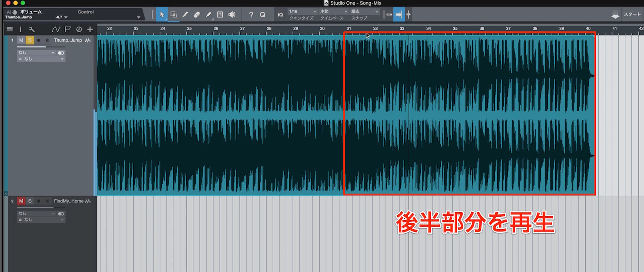Select the FindMy..Home track name
This screenshot has width=644, height=272.
tap(68, 201)
